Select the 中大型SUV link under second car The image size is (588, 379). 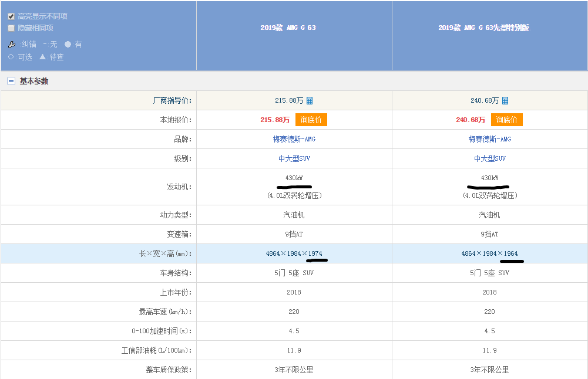[489, 158]
